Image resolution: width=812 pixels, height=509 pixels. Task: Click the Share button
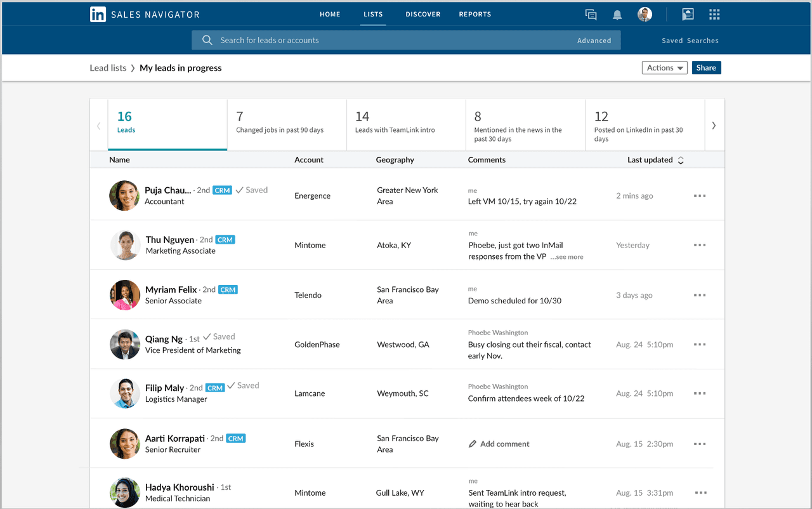tap(706, 67)
